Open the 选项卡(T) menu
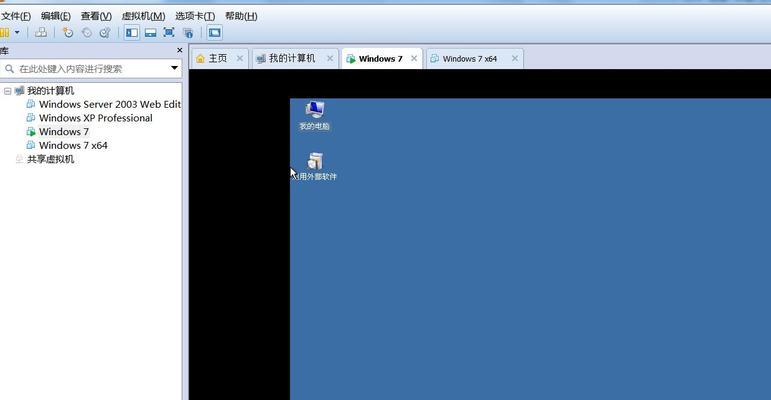Viewport: 771px width, 400px height. click(x=195, y=16)
